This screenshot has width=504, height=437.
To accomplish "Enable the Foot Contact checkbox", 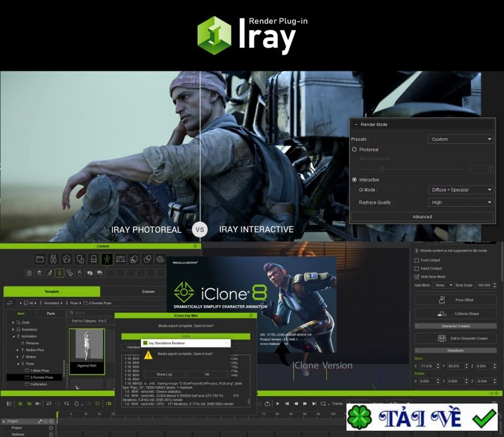I will 416,260.
